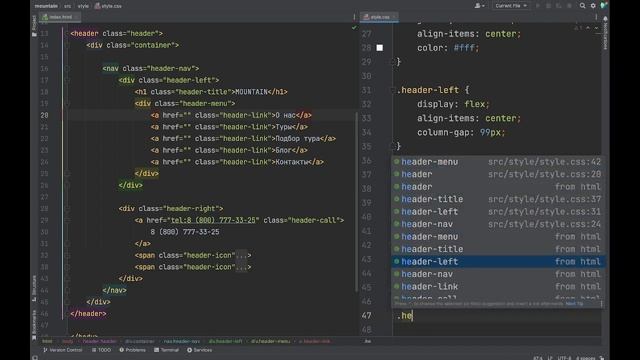The height and width of the screenshot is (360, 640).
Task: Open Search Everywhere magnifier icon
Action: coord(582,6)
